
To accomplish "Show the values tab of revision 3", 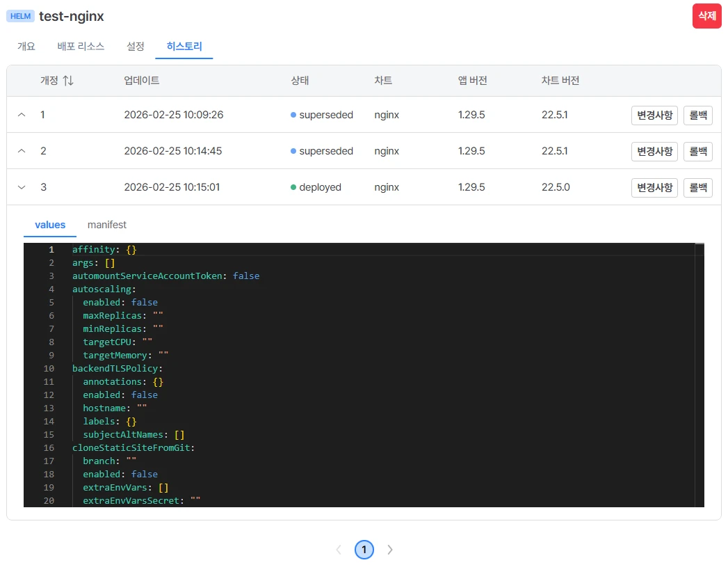I will pos(50,225).
